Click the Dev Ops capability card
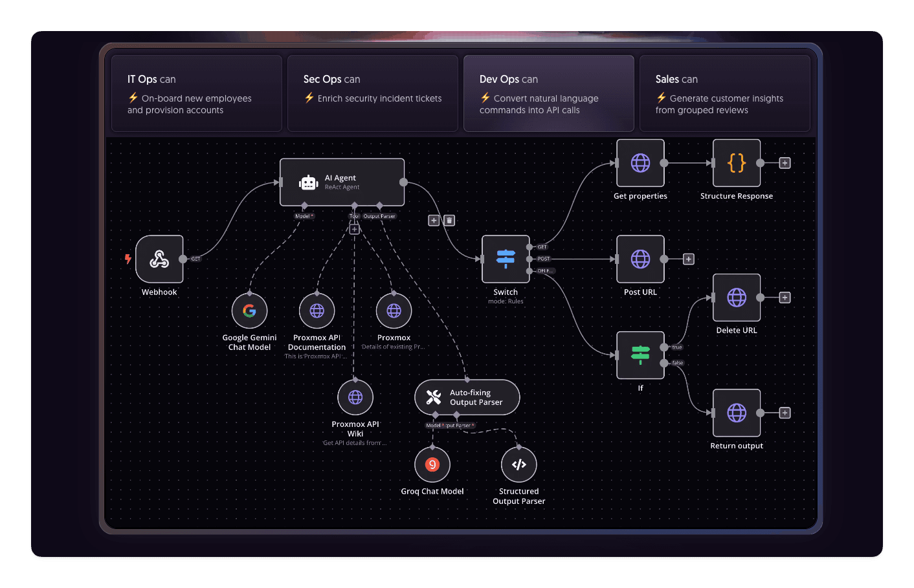Viewport: 914px width, 588px height. point(548,93)
